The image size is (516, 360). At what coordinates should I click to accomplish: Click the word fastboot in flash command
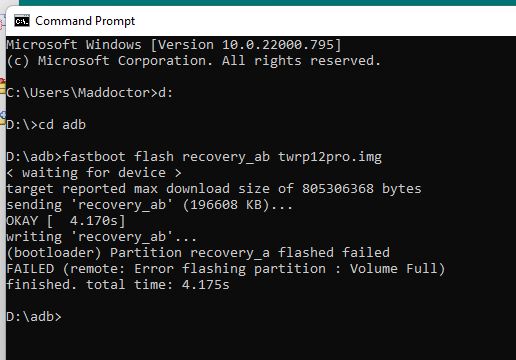(x=94, y=157)
